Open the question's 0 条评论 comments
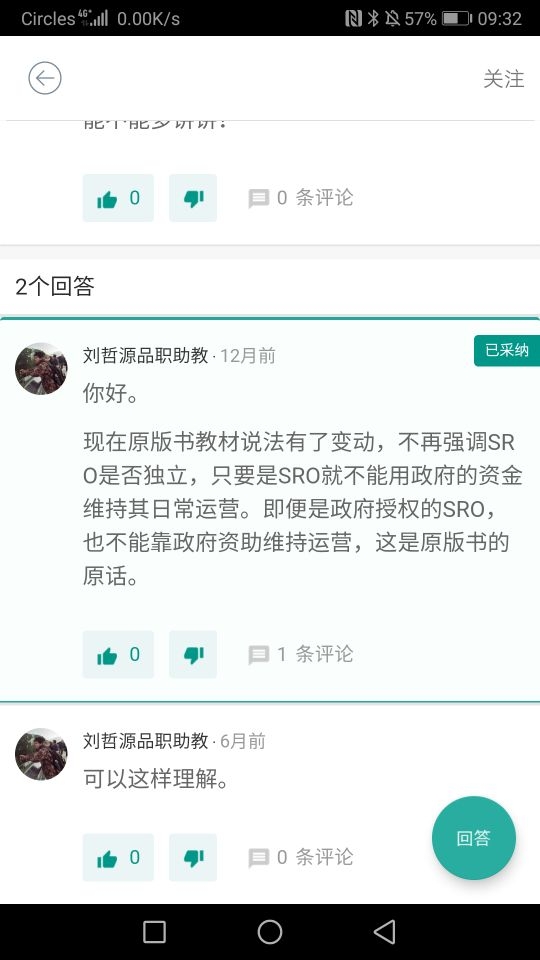Screen dimensions: 540x960 [301, 198]
